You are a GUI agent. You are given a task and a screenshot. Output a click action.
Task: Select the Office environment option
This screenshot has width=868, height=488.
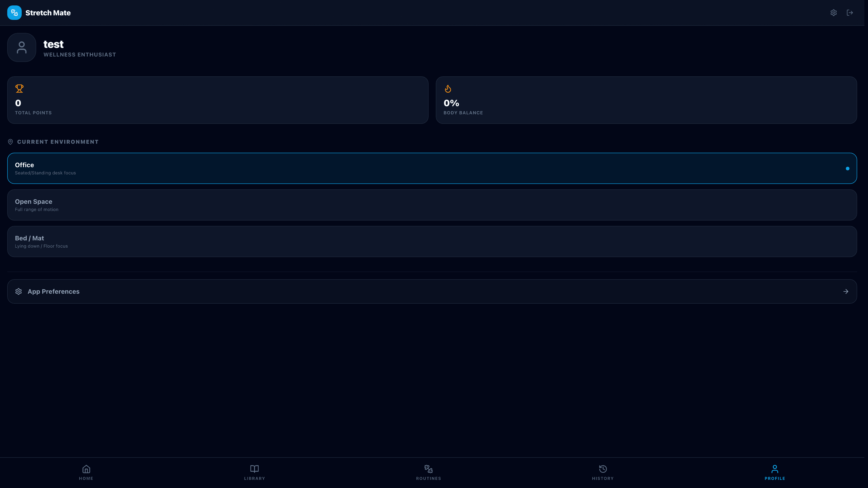(x=432, y=168)
